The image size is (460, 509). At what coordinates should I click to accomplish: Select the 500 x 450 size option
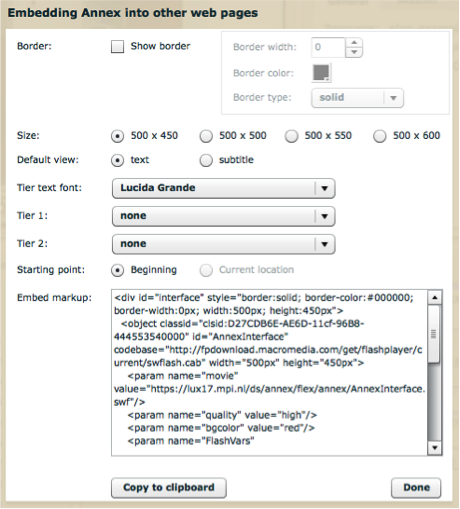click(x=117, y=136)
